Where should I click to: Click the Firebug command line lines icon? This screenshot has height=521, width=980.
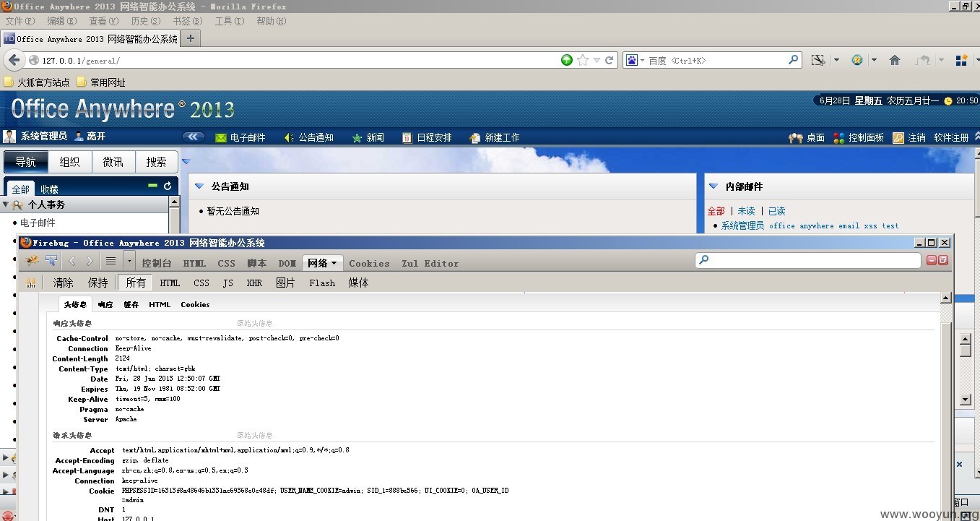pyautogui.click(x=110, y=261)
